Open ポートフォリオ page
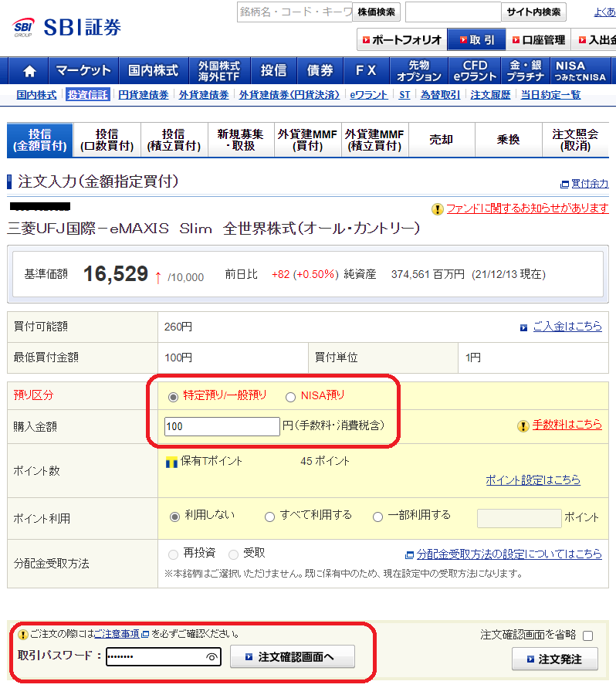Image resolution: width=616 pixels, height=688 pixels. tap(402, 40)
